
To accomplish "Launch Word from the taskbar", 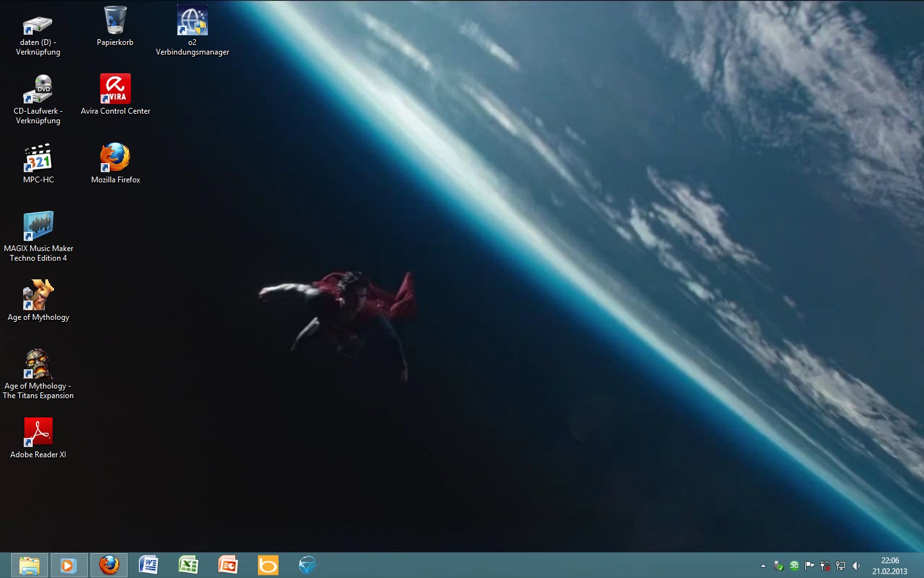I will (x=148, y=565).
